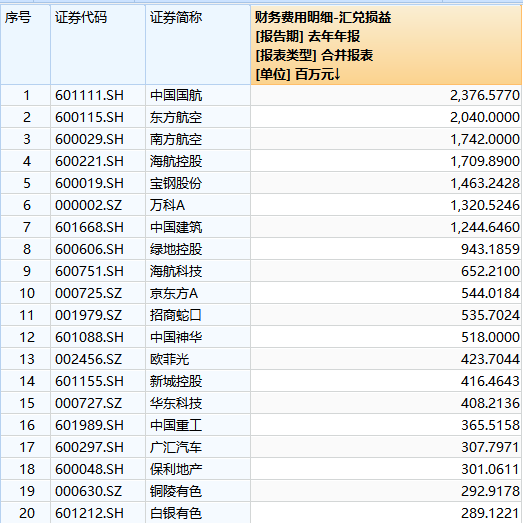
Task: Select stock name 宝钢股份
Action: point(176,183)
